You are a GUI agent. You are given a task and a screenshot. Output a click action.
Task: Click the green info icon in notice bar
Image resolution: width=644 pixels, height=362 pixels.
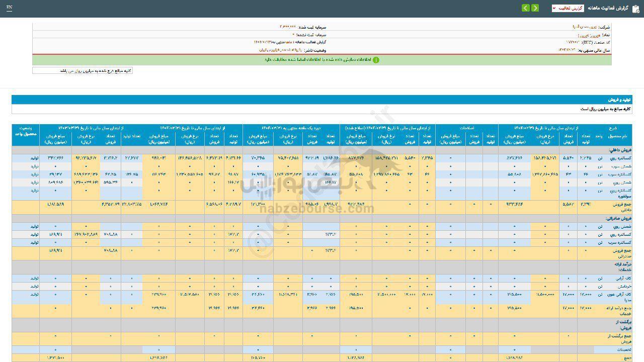(x=376, y=60)
